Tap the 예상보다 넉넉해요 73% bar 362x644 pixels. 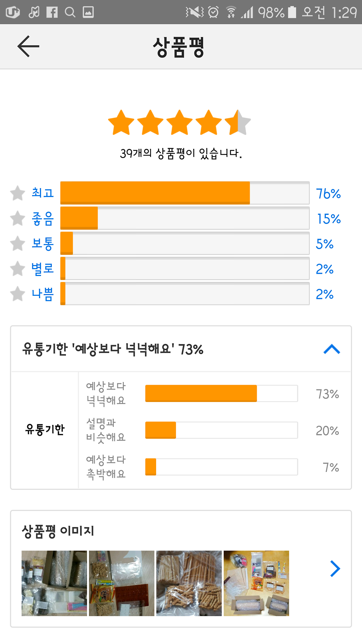(x=221, y=393)
